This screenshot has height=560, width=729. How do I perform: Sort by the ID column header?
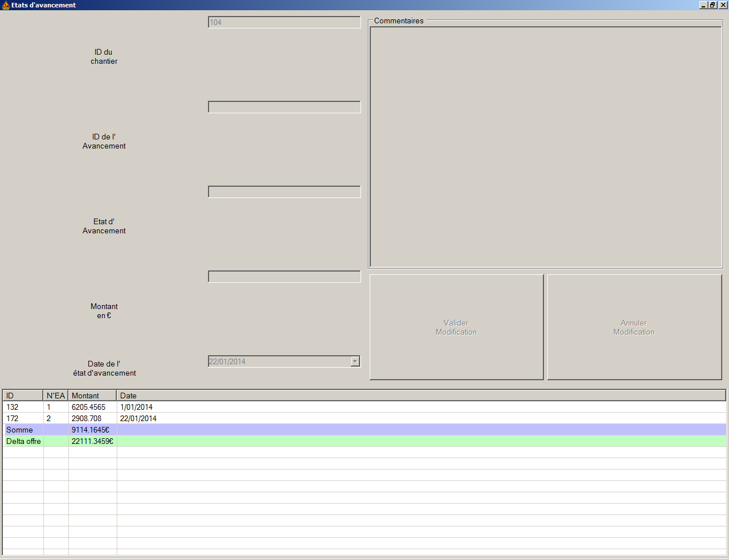pos(23,396)
